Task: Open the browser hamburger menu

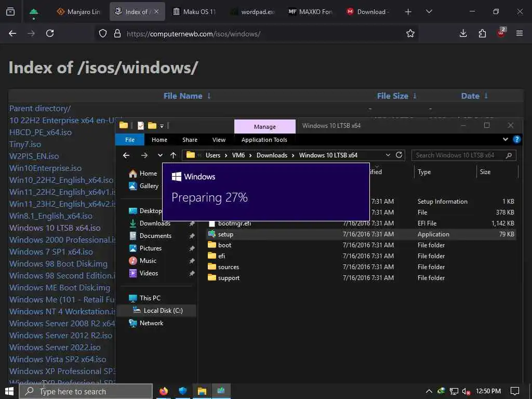Action: click(x=520, y=33)
